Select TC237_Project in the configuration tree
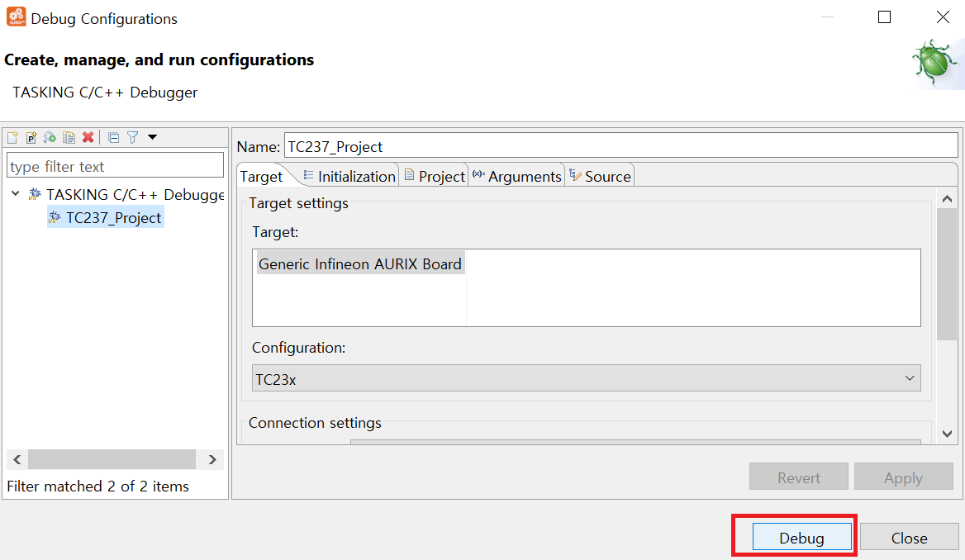 click(105, 217)
